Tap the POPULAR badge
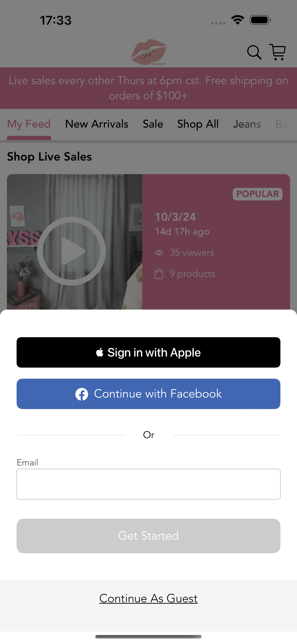This screenshot has height=644, width=297. pyautogui.click(x=257, y=194)
